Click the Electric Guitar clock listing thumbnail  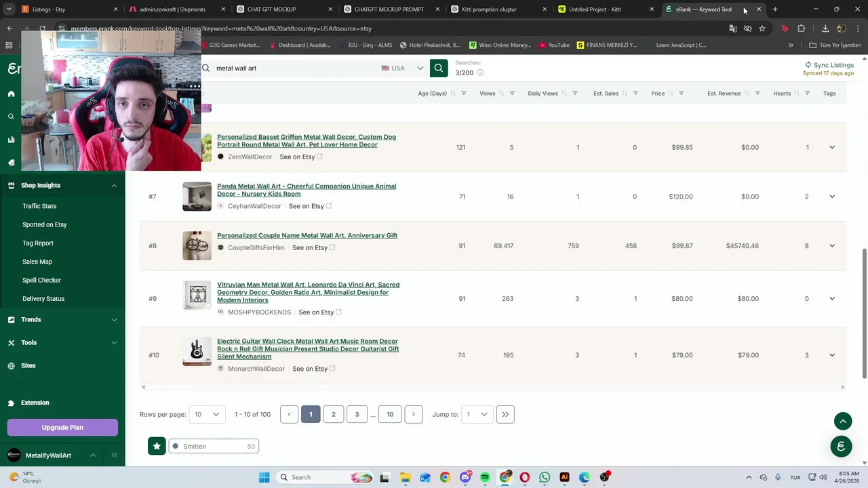point(197,352)
